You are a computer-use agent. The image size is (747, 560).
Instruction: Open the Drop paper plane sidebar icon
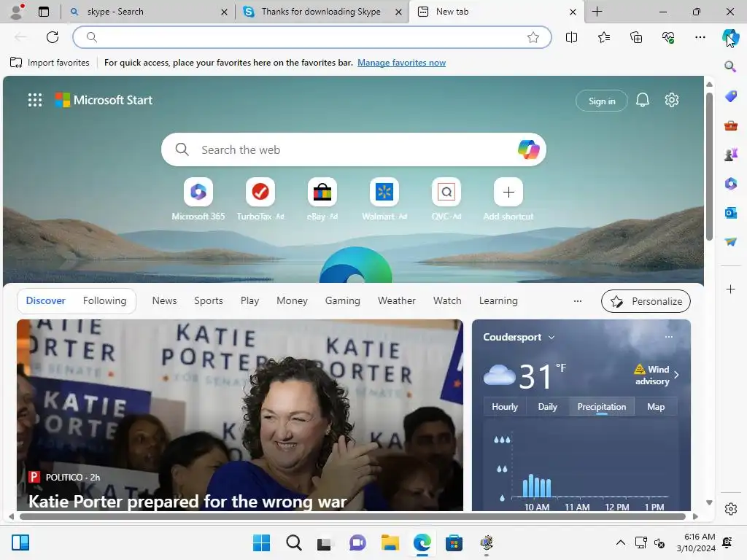pos(730,242)
